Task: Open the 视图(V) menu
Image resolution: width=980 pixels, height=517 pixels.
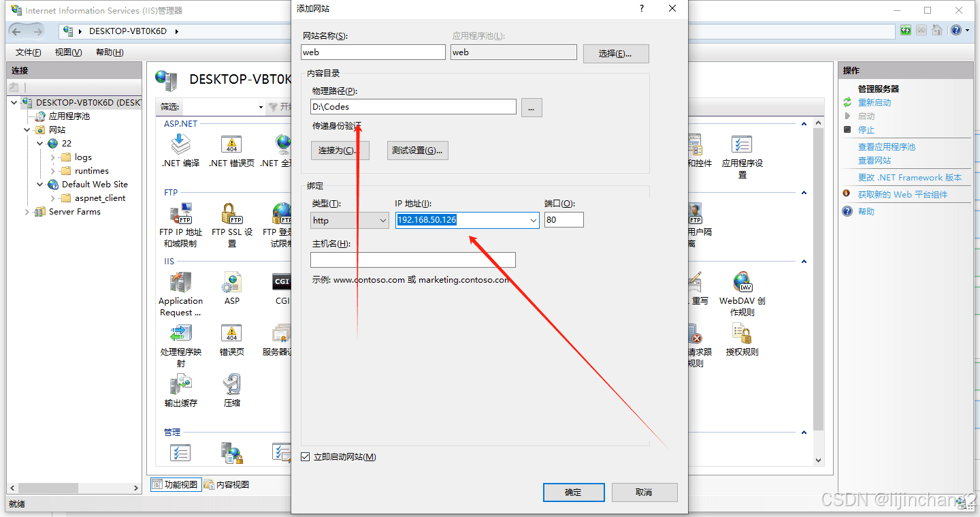Action: coord(68,52)
